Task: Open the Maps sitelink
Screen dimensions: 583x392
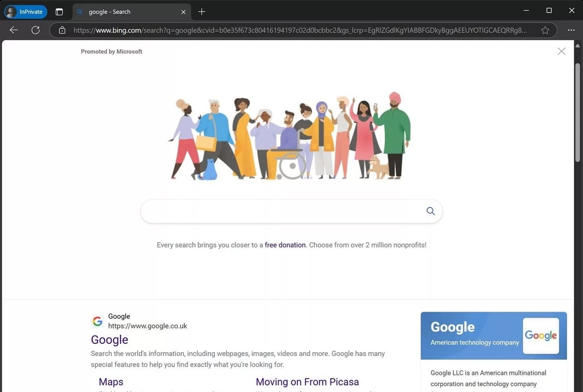Action: point(111,382)
